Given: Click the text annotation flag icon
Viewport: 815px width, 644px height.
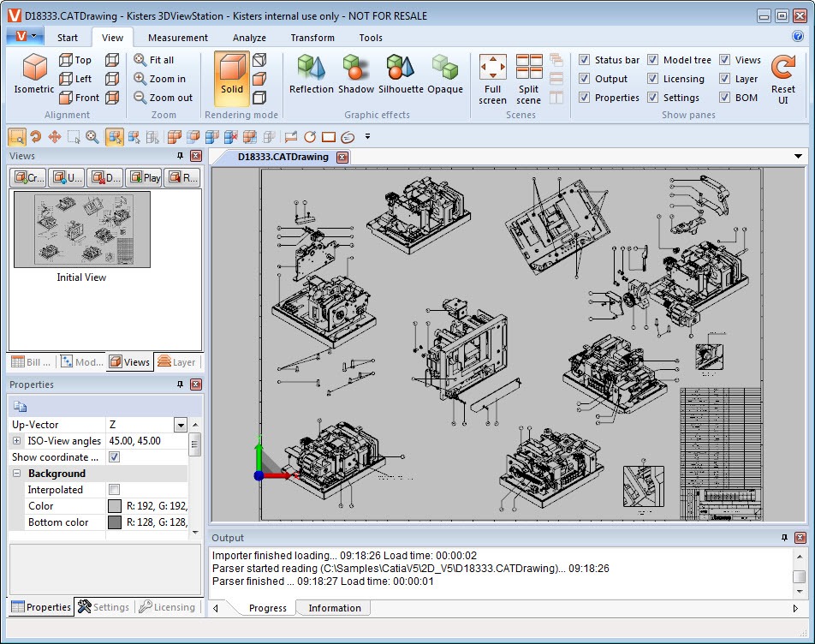Looking at the screenshot, I should tap(291, 137).
